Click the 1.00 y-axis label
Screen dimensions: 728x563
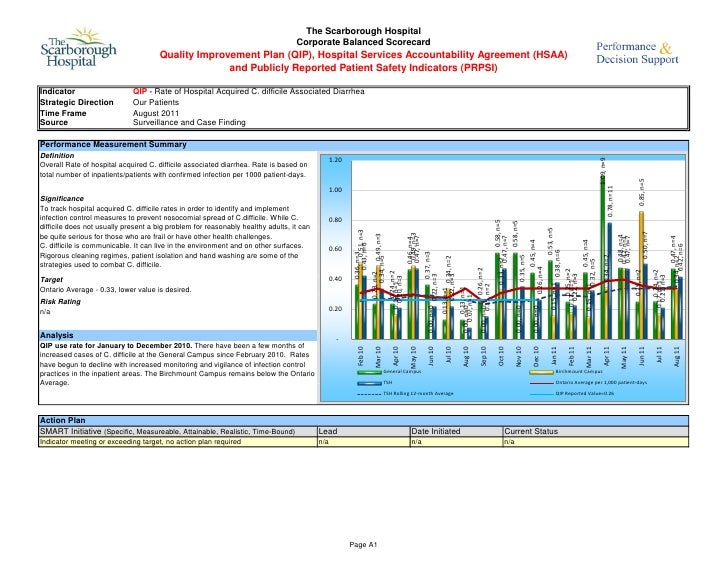(335, 190)
